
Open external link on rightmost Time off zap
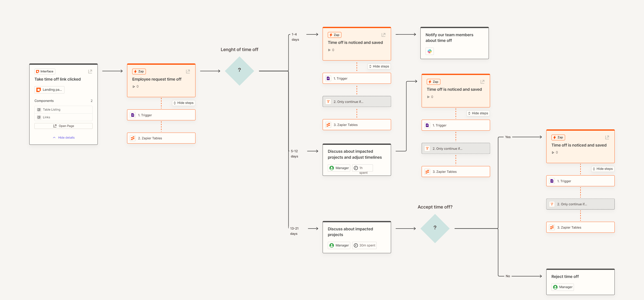607,137
